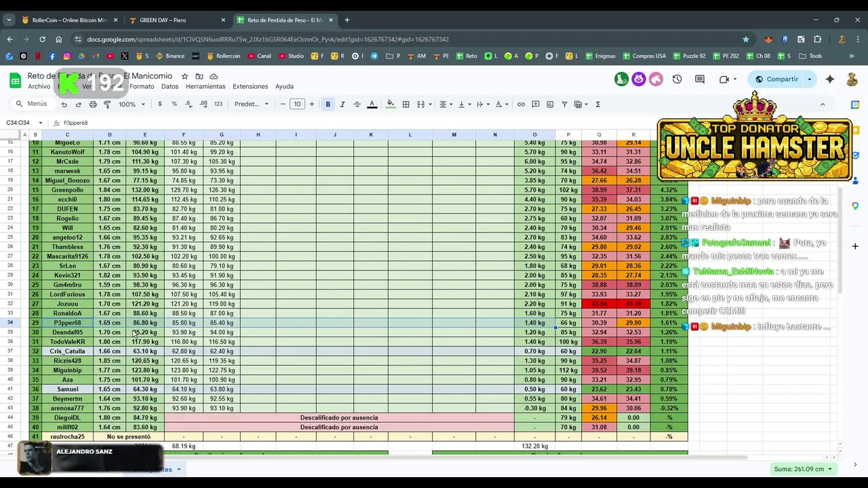
Task: Switch to the GREEN DAY – Piero tab
Action: click(x=163, y=20)
